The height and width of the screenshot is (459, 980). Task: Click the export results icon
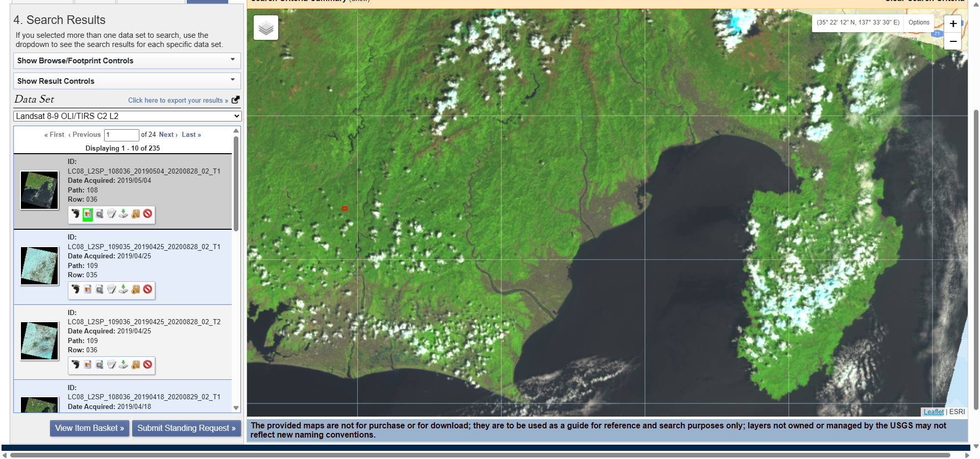coord(235,100)
